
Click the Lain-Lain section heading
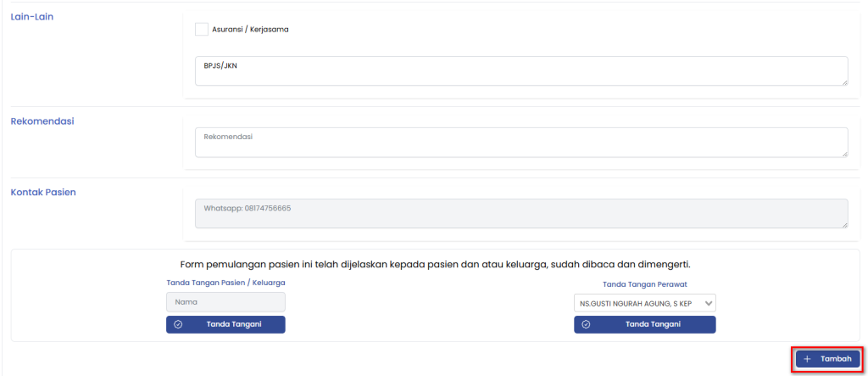click(32, 16)
